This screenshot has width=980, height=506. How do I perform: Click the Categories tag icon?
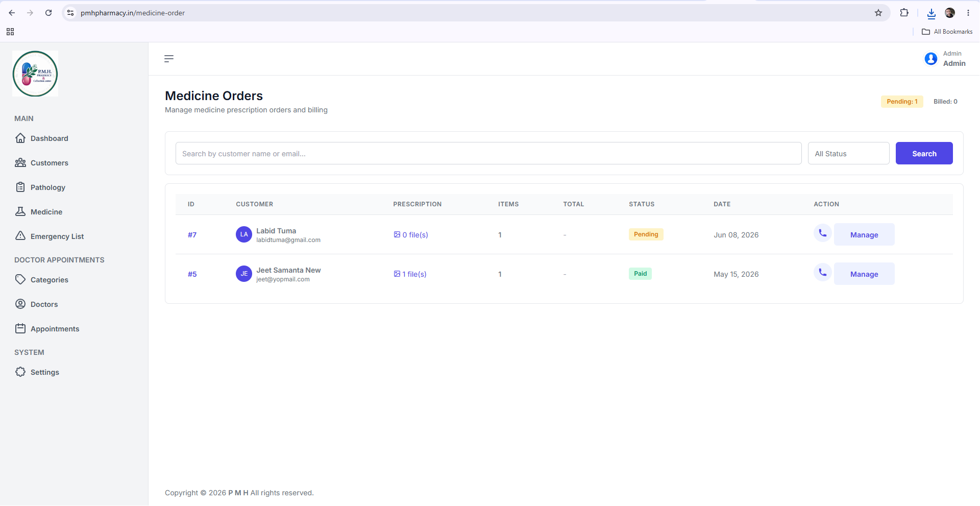(x=20, y=279)
